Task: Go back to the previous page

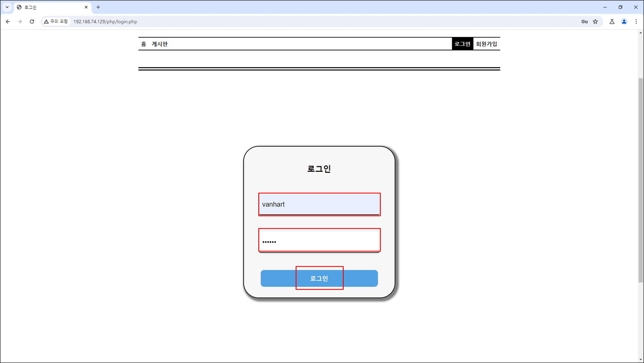Action: (x=8, y=21)
